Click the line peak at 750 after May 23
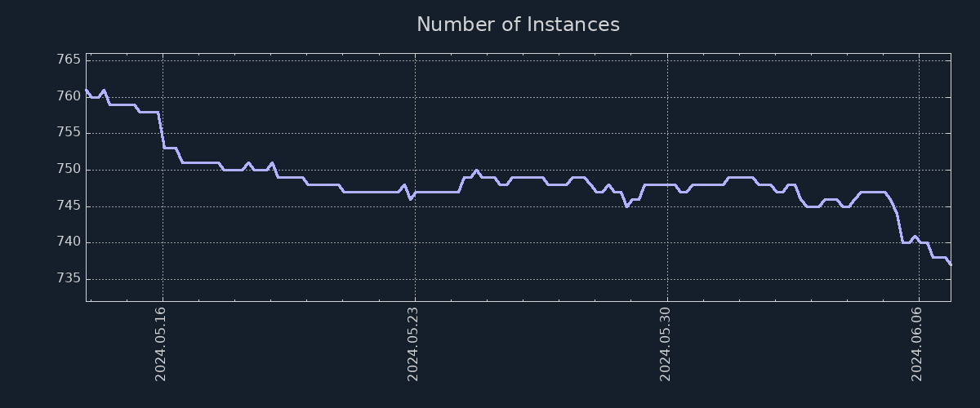Screen dimensions: 980x408 476,170
